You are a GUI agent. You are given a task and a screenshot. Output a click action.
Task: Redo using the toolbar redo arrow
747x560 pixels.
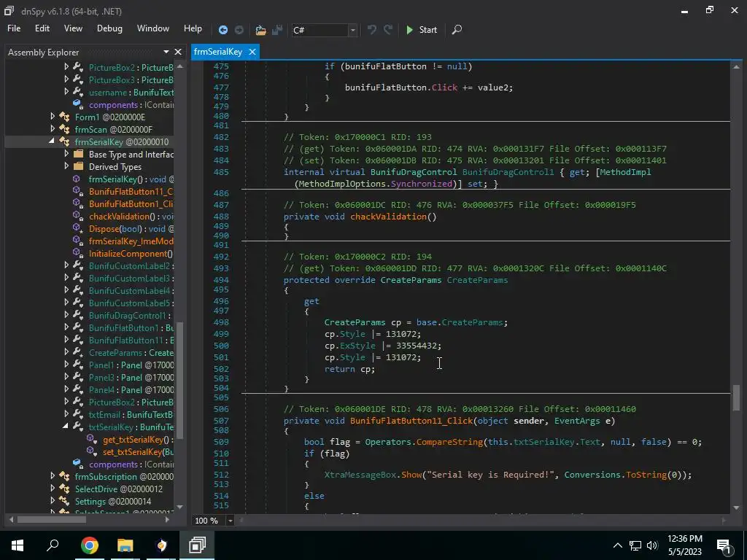click(x=388, y=29)
